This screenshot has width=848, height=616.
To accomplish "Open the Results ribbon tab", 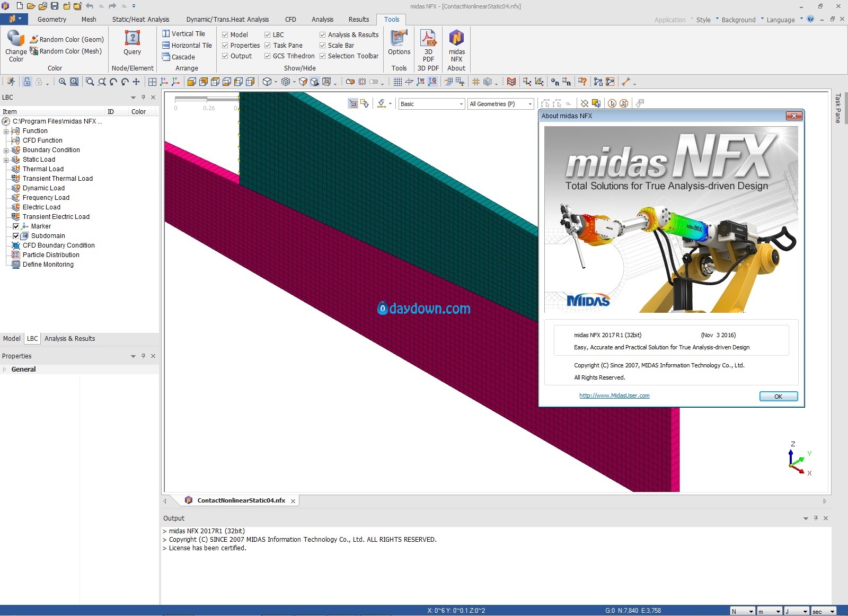I will pyautogui.click(x=359, y=19).
